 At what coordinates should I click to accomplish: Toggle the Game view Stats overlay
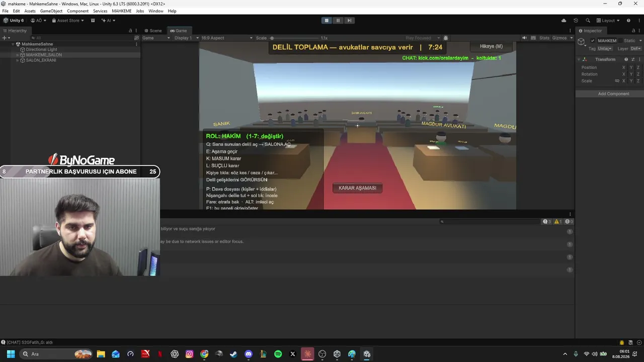click(544, 38)
